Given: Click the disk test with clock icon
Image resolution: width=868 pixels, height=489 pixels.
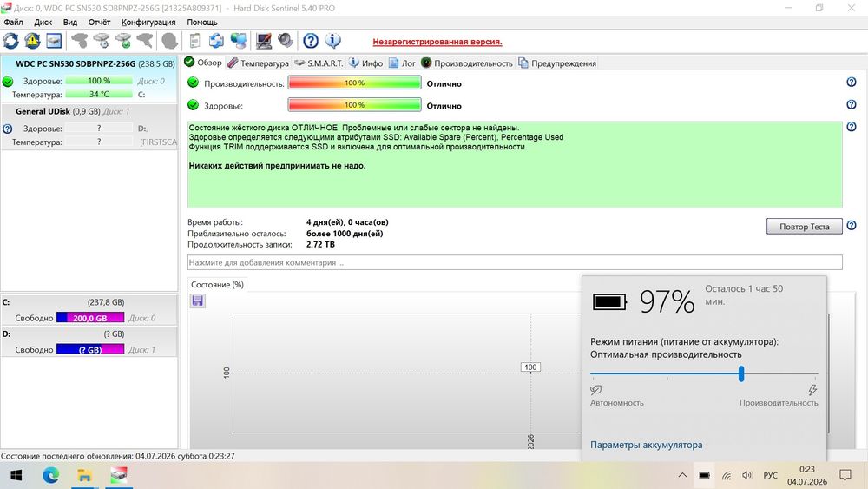Looking at the screenshot, I should tap(102, 41).
